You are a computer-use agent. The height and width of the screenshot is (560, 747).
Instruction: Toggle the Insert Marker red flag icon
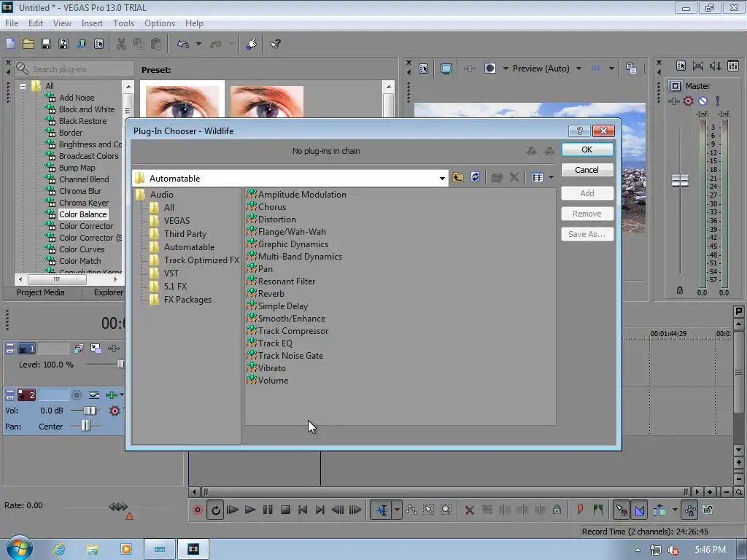pos(580,510)
